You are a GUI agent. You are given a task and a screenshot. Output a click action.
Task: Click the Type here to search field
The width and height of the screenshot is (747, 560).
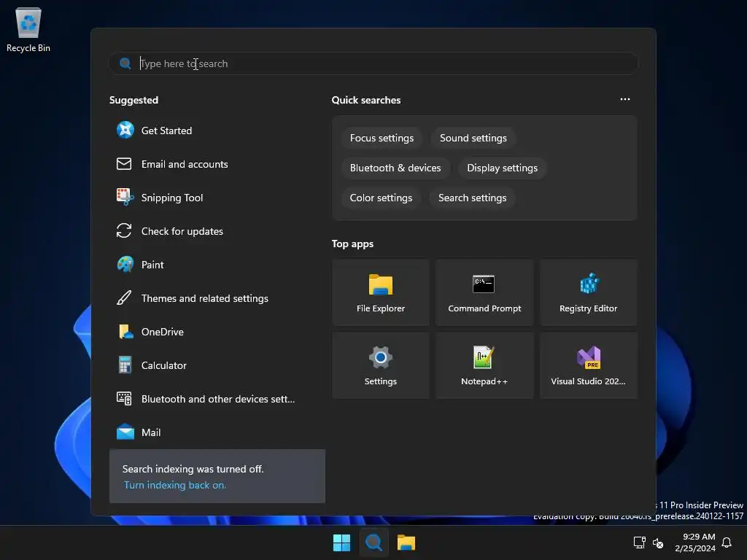pyautogui.click(x=373, y=63)
